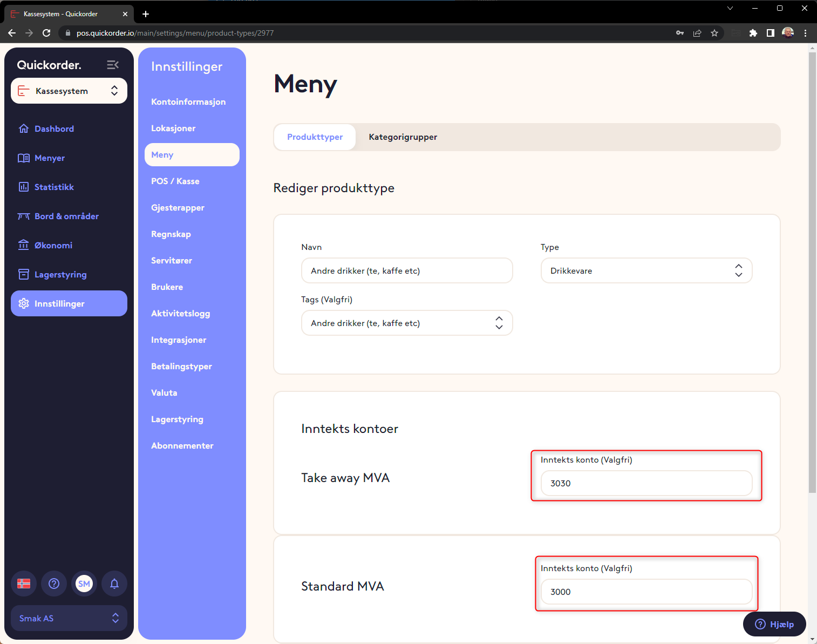Expand the Smak AS company selector

[69, 618]
